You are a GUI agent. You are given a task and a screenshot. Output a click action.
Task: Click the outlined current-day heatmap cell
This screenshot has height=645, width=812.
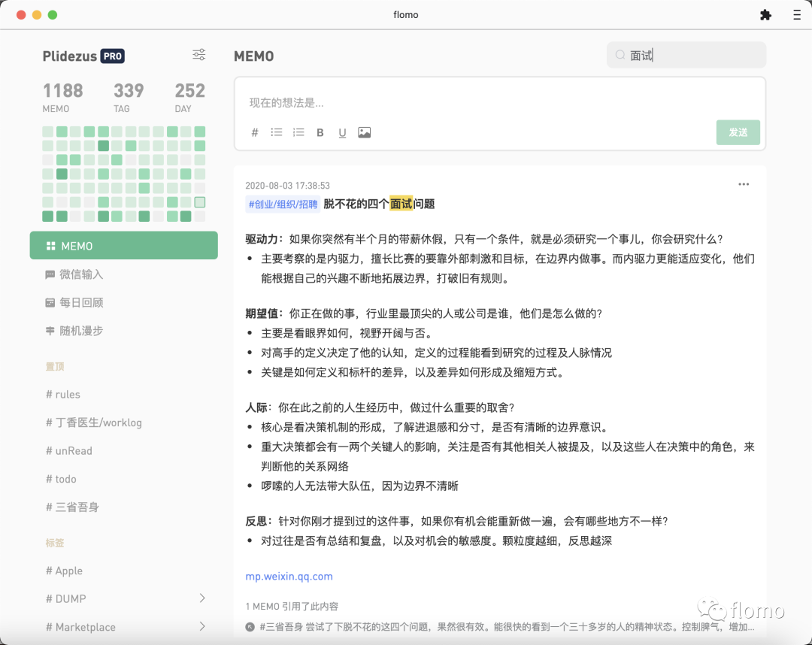pyautogui.click(x=200, y=202)
